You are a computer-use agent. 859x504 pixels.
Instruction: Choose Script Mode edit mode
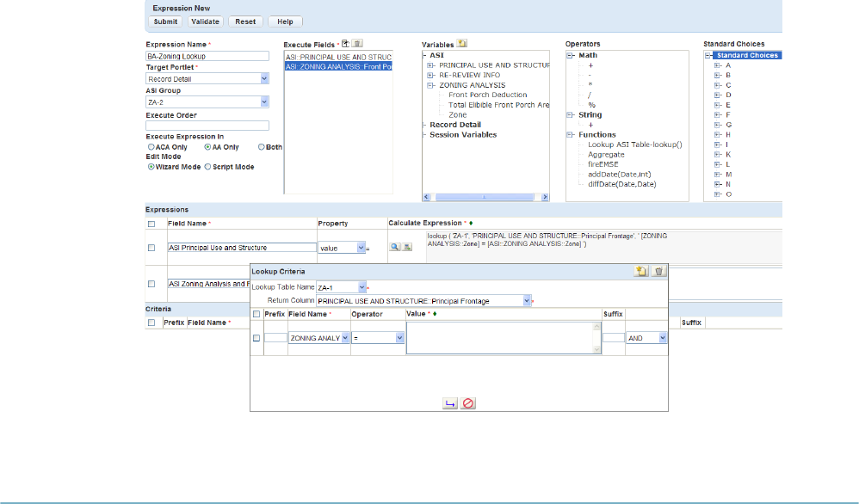[x=207, y=167]
